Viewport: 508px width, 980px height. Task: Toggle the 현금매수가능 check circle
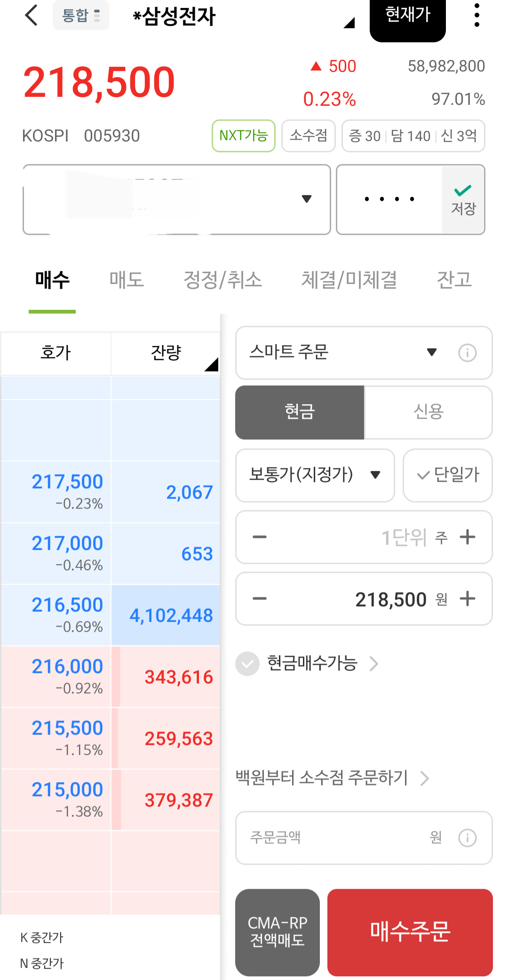tap(247, 664)
